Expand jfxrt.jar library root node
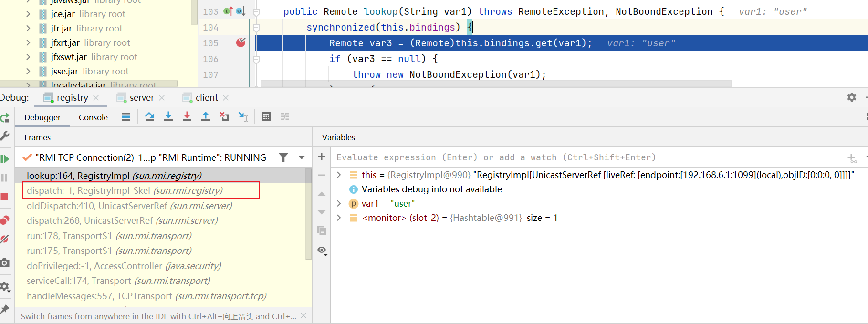Screen dimensions: 868x324 click(28, 43)
